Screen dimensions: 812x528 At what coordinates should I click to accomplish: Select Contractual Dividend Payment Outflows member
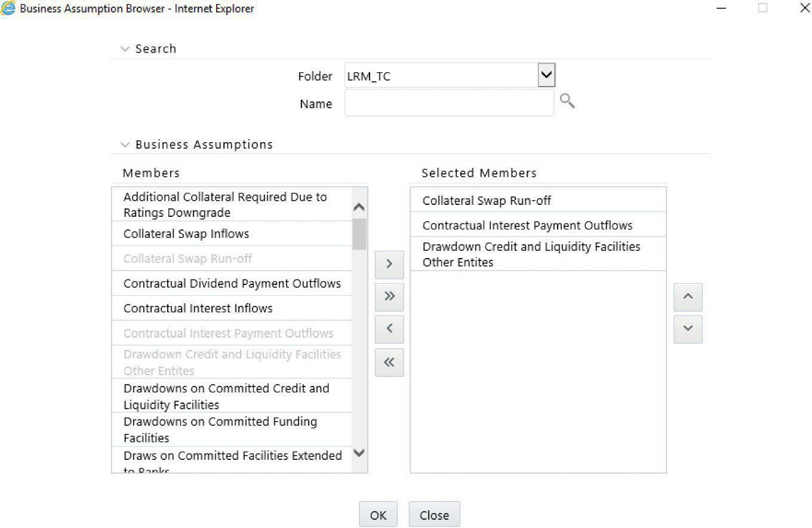coord(232,283)
